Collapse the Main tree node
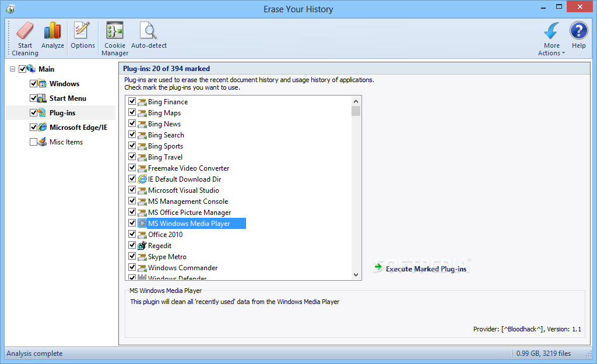The height and width of the screenshot is (364, 597). pos(13,69)
